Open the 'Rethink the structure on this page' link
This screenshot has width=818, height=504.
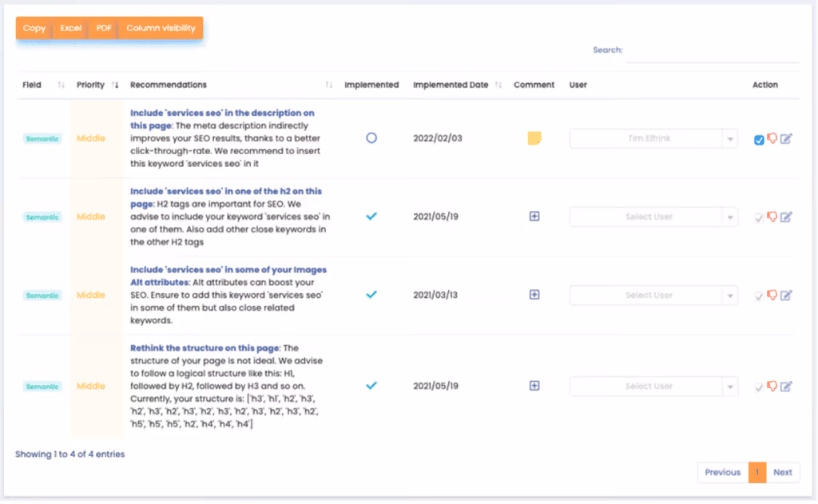click(x=205, y=348)
